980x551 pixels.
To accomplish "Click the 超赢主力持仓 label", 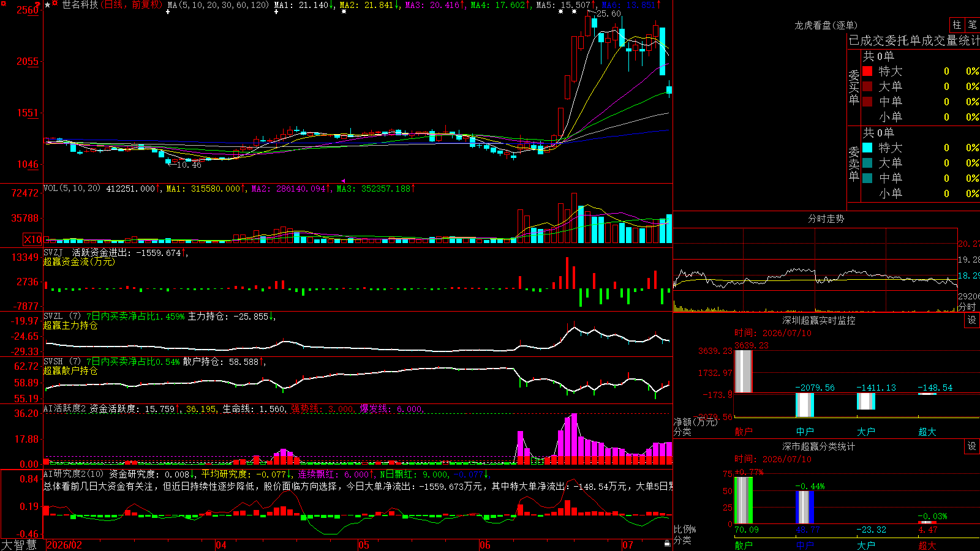I will (70, 326).
